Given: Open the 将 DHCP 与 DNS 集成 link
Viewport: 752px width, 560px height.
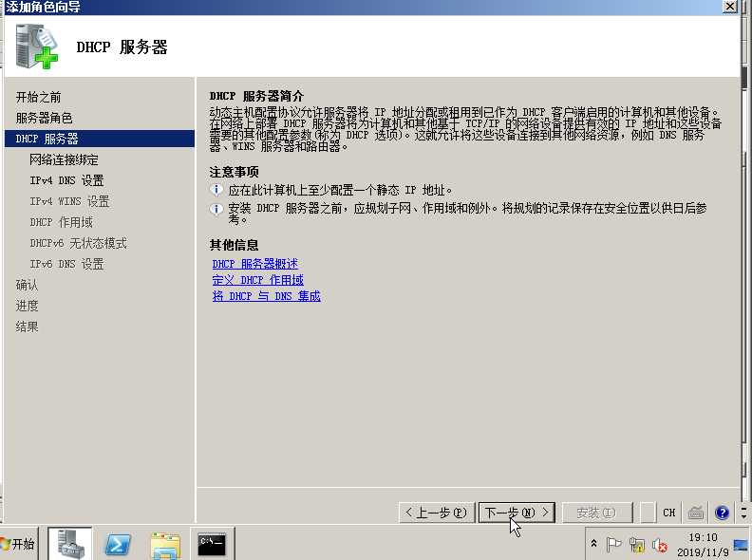Looking at the screenshot, I should point(266,296).
